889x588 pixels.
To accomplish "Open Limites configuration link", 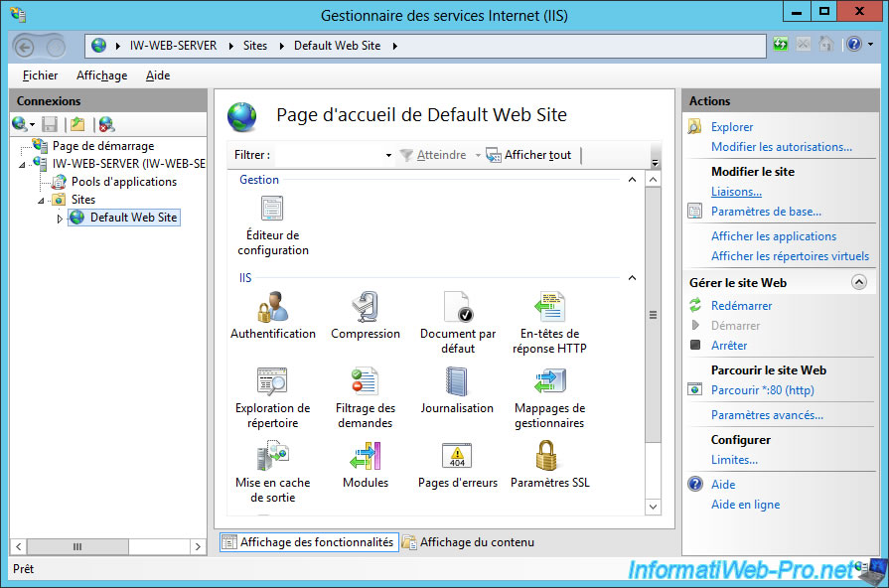I will point(734,460).
